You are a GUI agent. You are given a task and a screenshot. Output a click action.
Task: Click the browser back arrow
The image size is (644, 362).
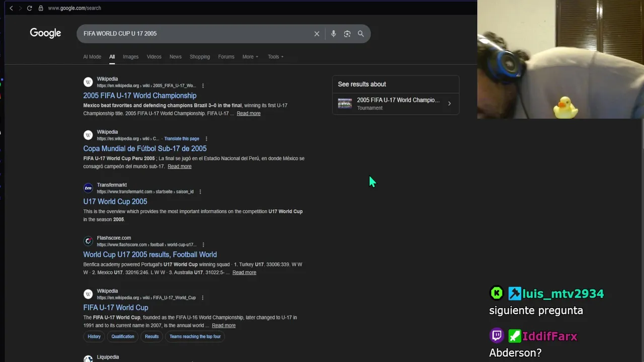[x=11, y=8]
